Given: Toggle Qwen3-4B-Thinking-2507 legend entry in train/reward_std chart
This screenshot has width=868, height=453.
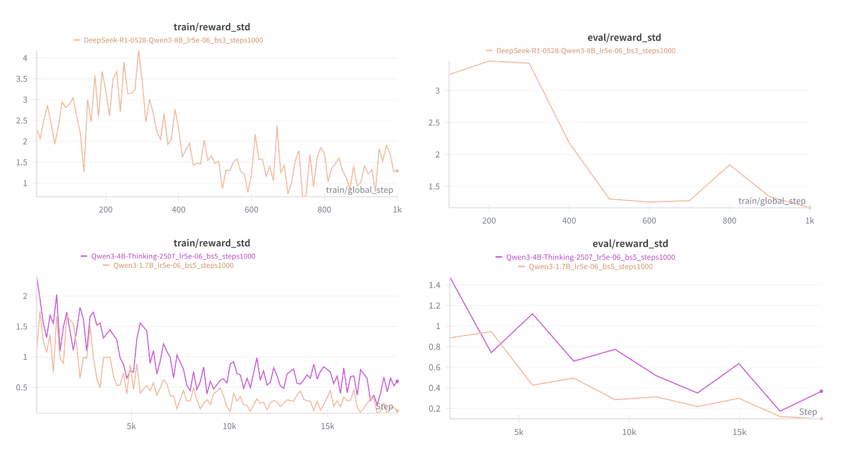Looking at the screenshot, I should (173, 256).
